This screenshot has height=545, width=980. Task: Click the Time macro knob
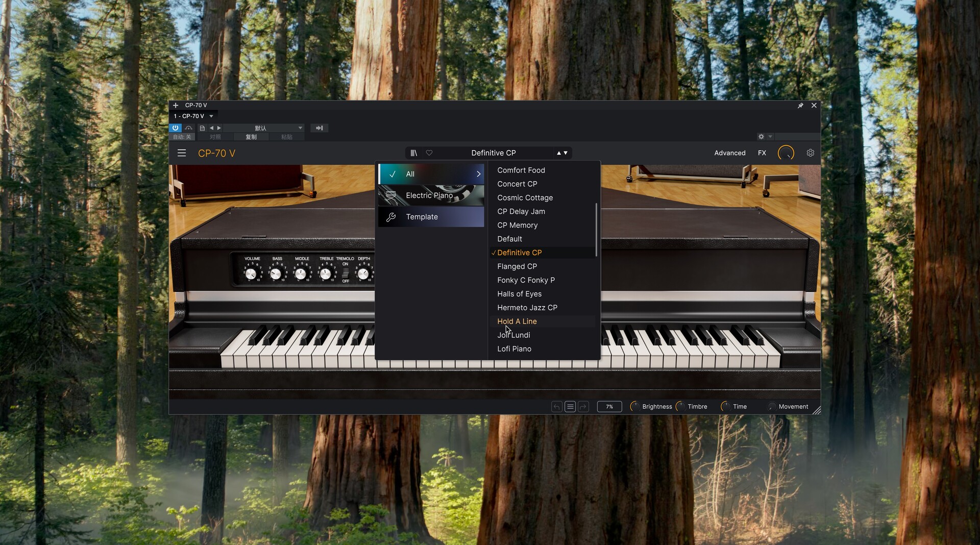click(x=725, y=406)
